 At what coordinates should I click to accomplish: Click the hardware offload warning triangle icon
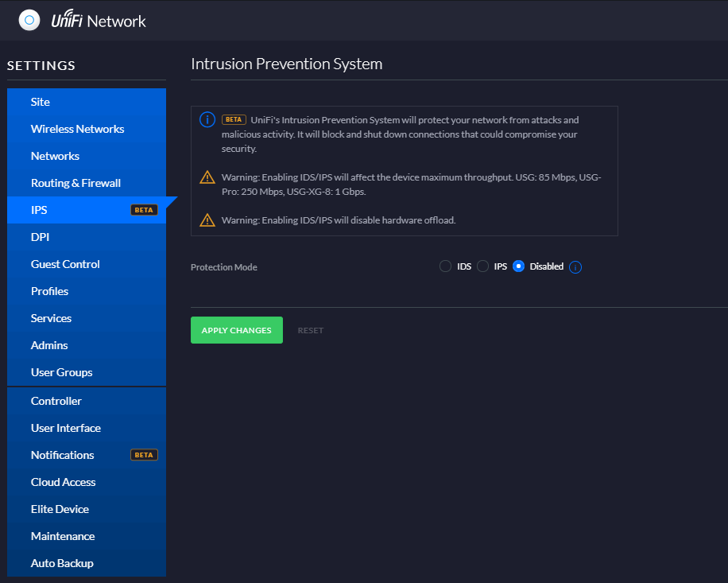tap(207, 220)
